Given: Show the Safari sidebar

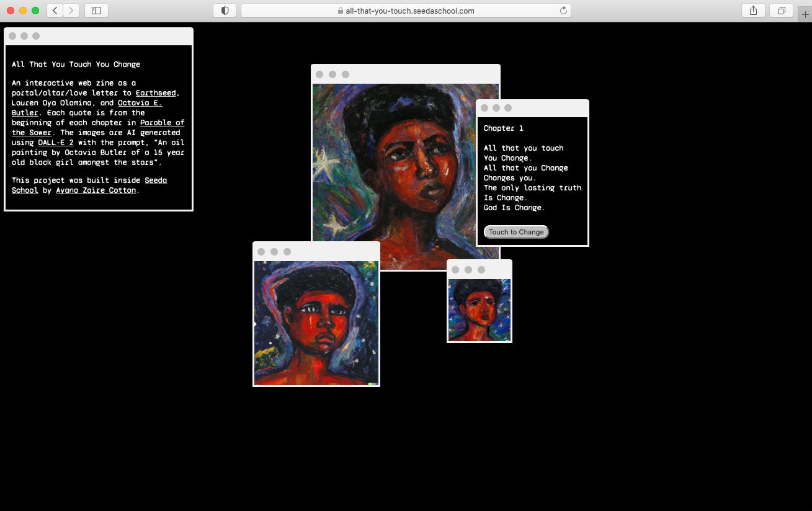Looking at the screenshot, I should click(97, 11).
